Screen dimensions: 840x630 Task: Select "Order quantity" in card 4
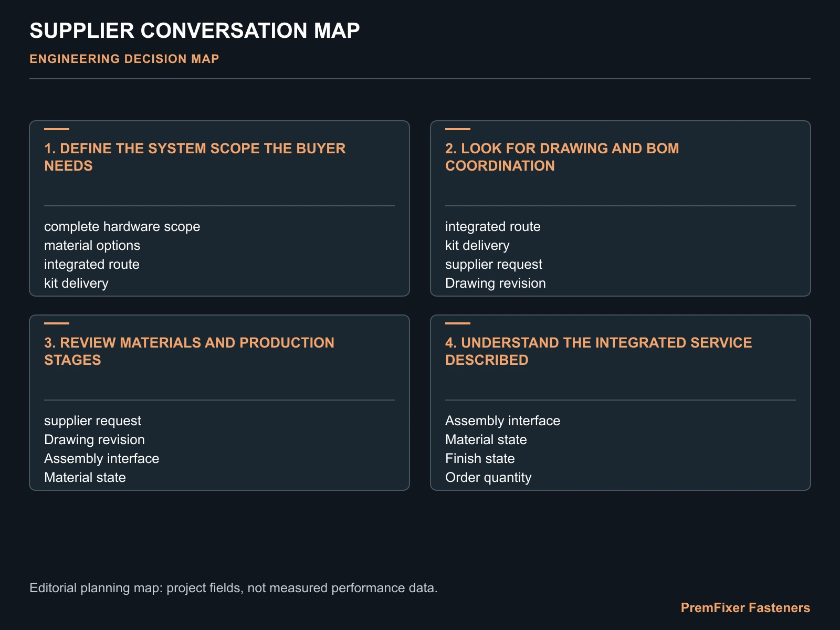click(488, 478)
